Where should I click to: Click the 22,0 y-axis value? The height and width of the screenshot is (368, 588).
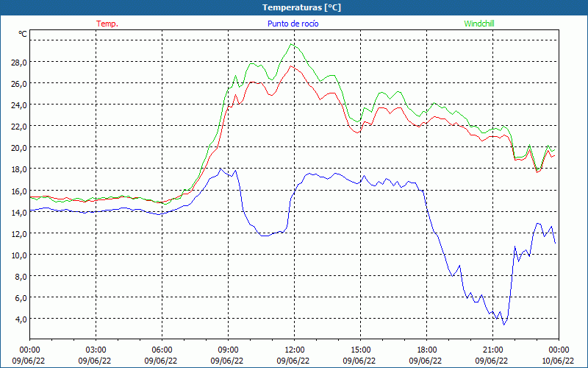19,126
